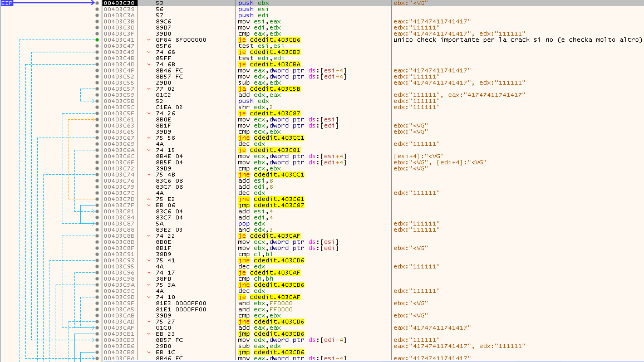Click the up jump arrow at address 00403C7D
This screenshot has width=644, height=362.
point(149,199)
